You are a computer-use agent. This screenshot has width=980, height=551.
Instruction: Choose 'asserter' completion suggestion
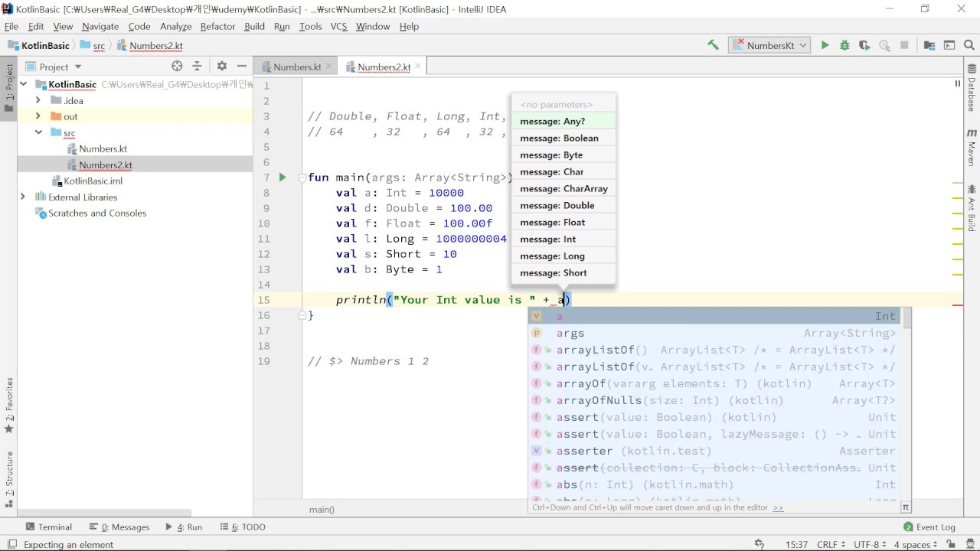pos(714,451)
